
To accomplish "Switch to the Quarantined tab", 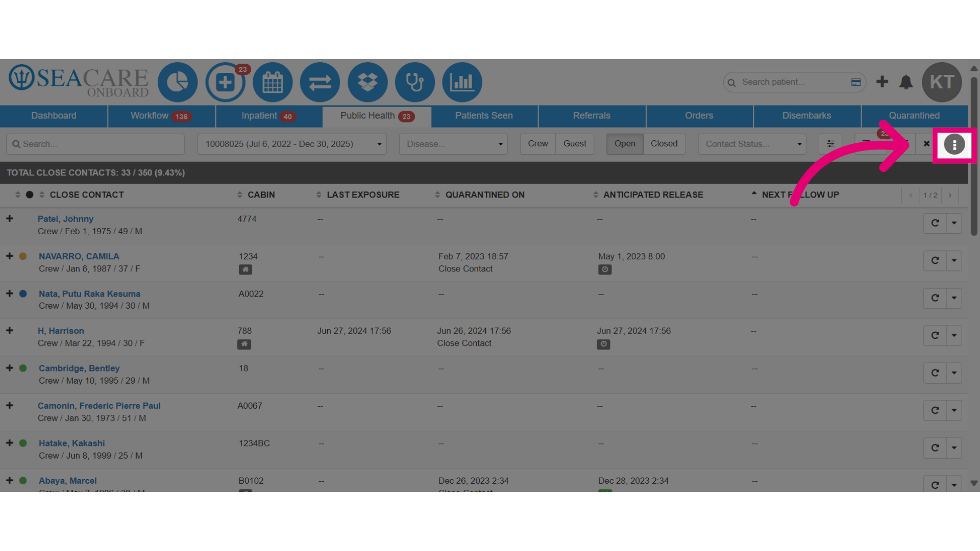I will pos(915,116).
